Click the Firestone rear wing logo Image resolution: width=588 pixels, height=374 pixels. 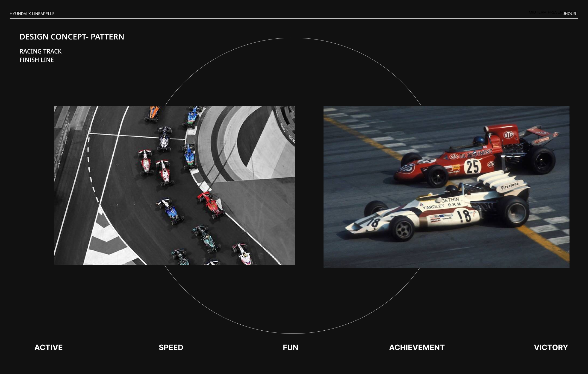(x=509, y=186)
